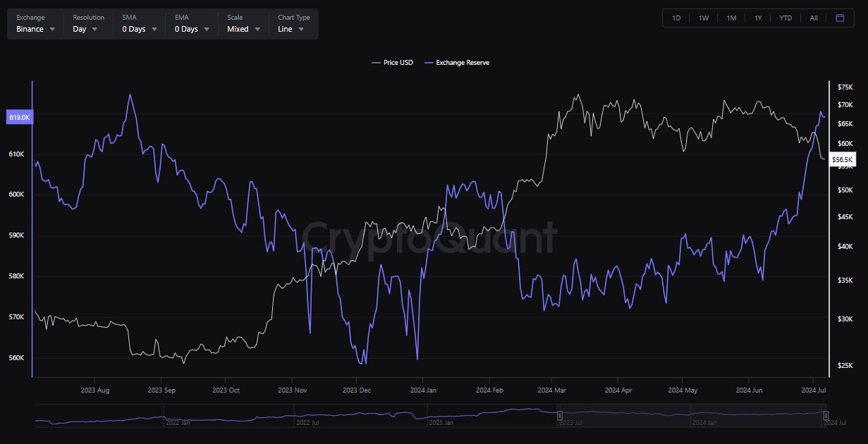Click the 2023 Aug date axis label
Image resolution: width=868 pixels, height=444 pixels.
click(x=95, y=390)
